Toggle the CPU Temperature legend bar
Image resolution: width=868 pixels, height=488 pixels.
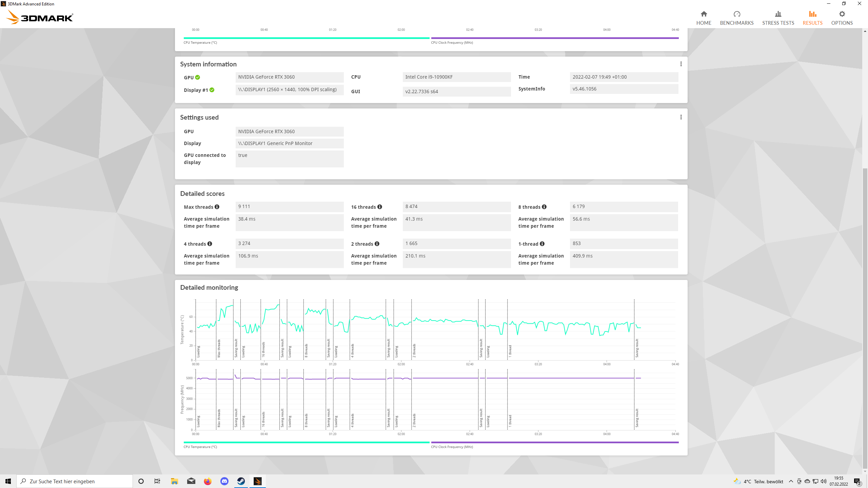(306, 442)
